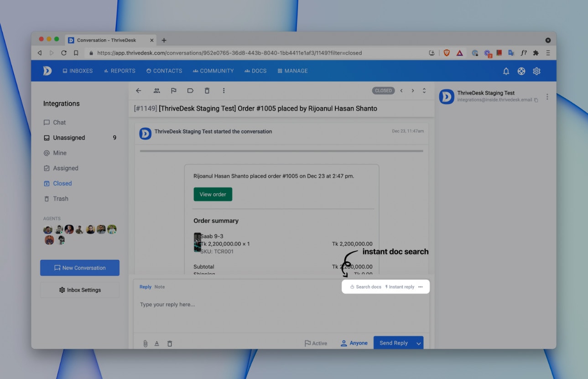Copy the integrations email address icon

coord(536,100)
